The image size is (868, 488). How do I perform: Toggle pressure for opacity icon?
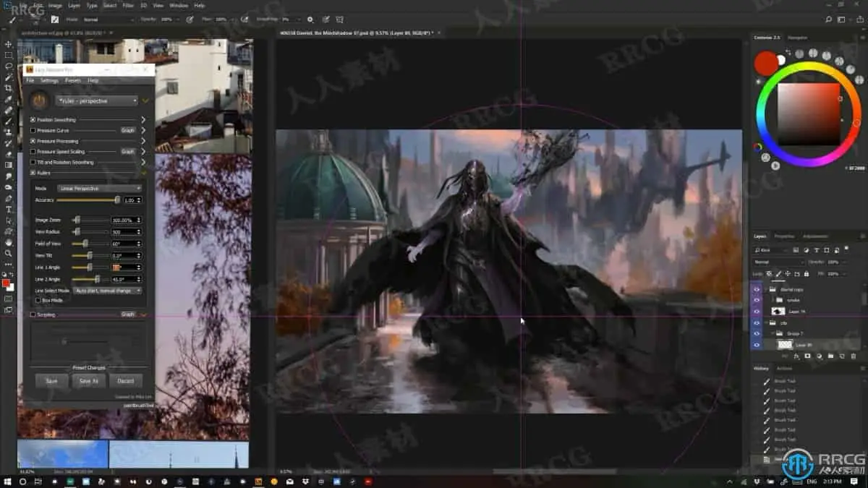pos(190,20)
